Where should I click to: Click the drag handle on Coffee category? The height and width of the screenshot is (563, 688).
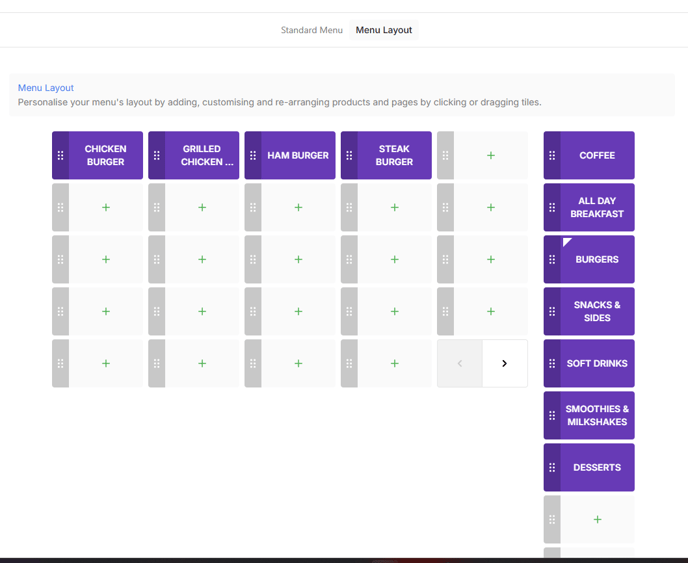tap(552, 156)
